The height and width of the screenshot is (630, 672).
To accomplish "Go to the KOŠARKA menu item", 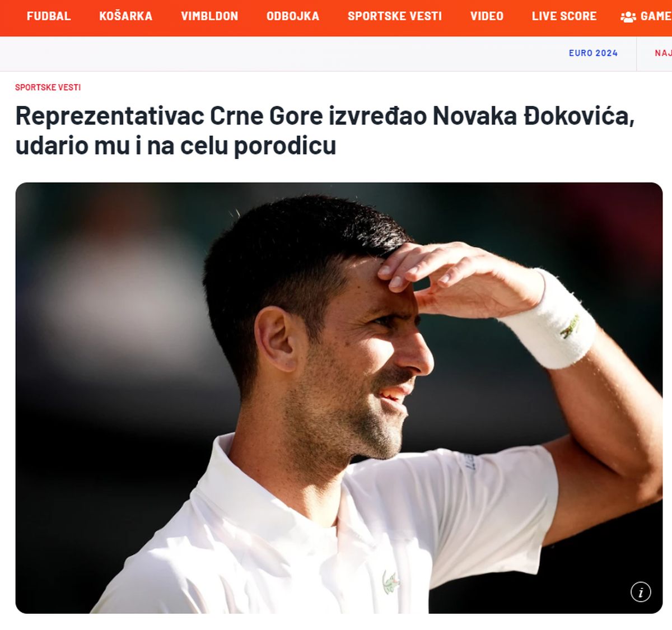I will click(125, 16).
